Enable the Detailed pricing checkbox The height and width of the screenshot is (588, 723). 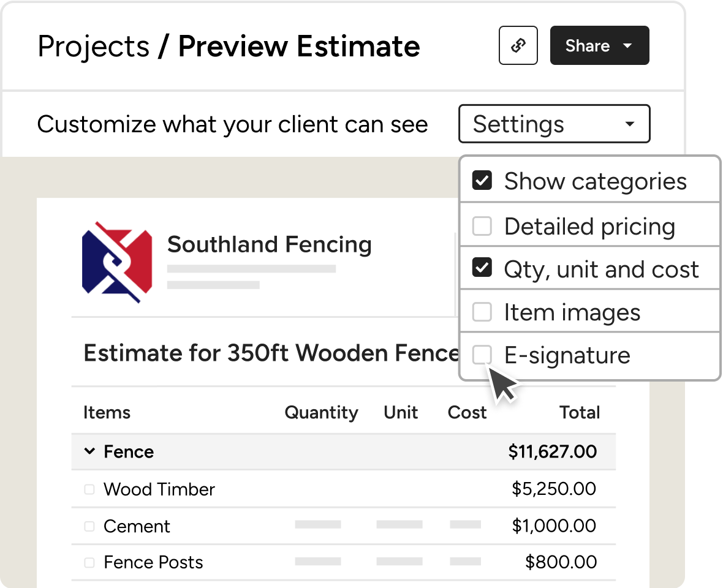pos(482,226)
